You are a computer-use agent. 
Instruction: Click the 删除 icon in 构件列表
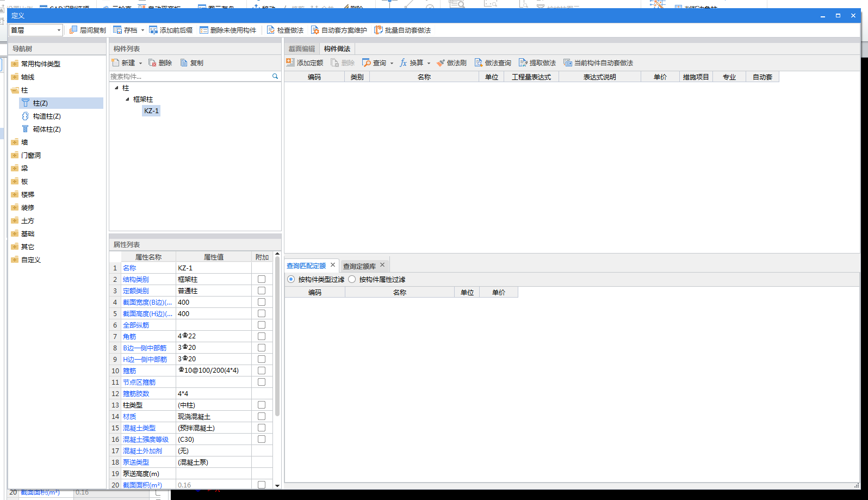(x=152, y=63)
